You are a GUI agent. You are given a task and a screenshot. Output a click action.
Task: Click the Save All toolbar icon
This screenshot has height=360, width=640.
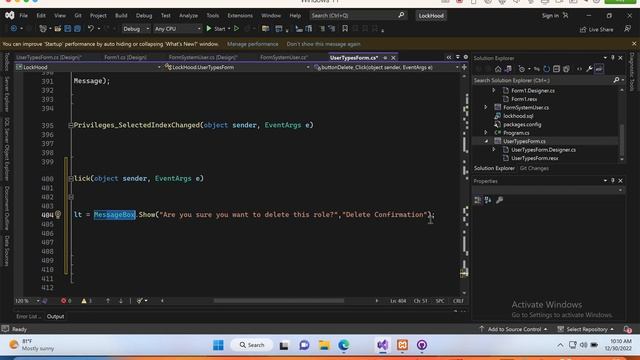(x=78, y=29)
